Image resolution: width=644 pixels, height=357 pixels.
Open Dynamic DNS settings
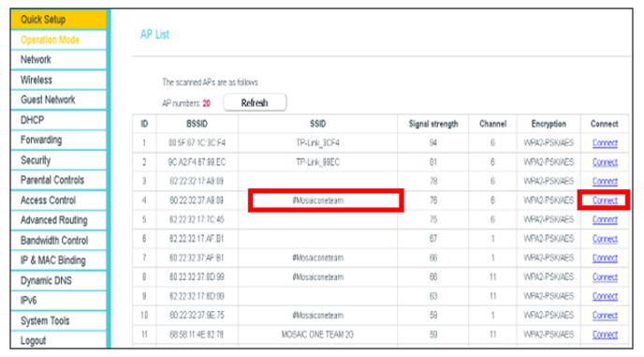coord(58,280)
